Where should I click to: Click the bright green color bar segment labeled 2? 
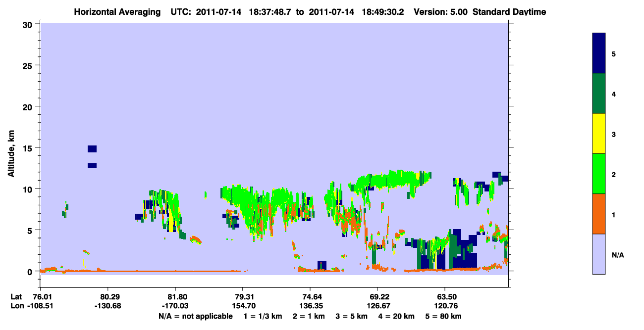(599, 174)
